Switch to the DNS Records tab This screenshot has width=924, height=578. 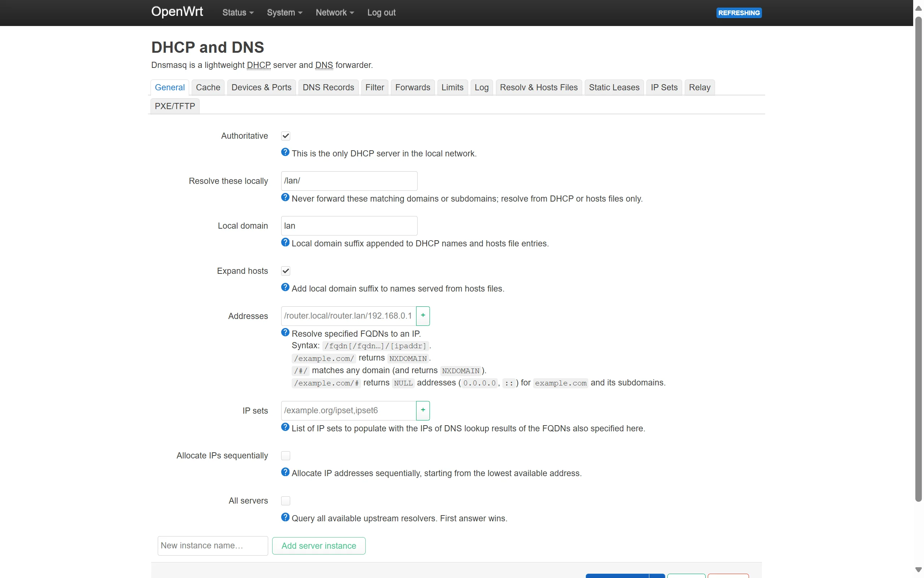tap(328, 87)
